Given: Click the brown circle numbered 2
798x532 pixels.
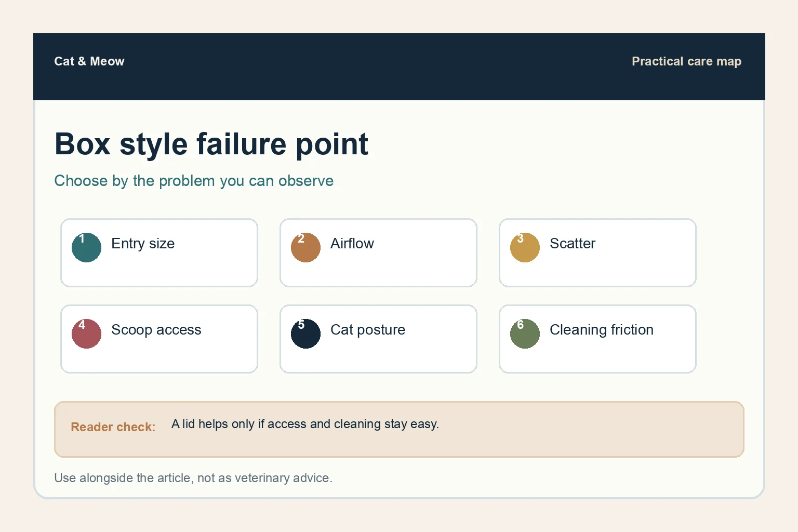Looking at the screenshot, I should pyautogui.click(x=305, y=247).
